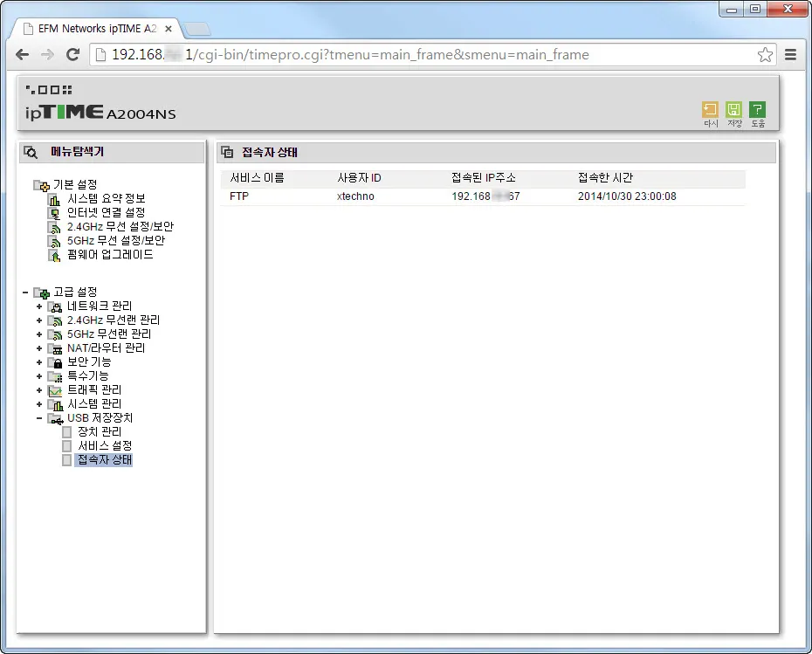Go back using the browser back arrow
This screenshot has height=654, width=812.
23,55
